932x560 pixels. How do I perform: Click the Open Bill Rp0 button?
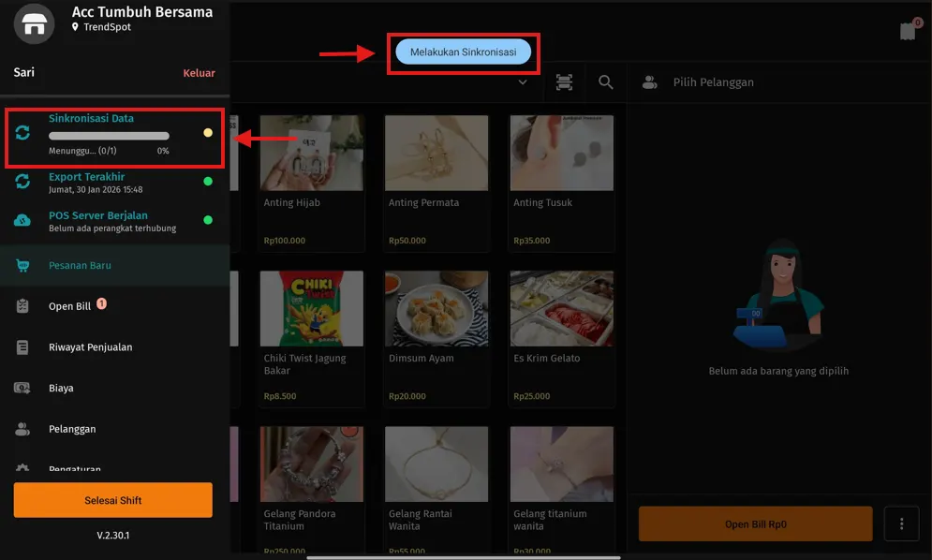pyautogui.click(x=755, y=524)
